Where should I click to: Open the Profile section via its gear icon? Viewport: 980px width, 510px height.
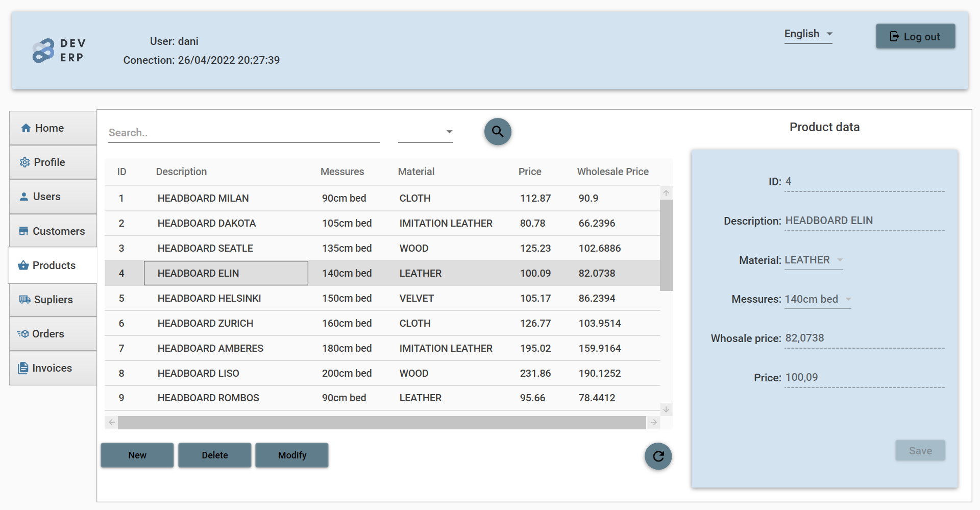24,162
